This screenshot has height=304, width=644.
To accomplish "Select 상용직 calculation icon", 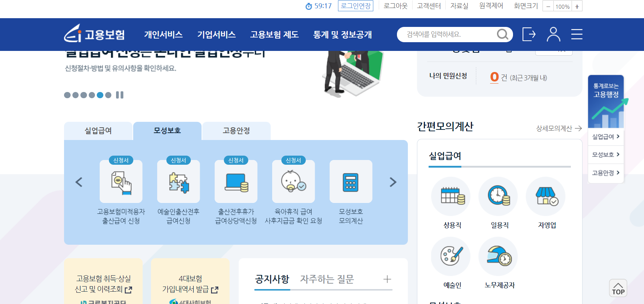I will [x=451, y=196].
